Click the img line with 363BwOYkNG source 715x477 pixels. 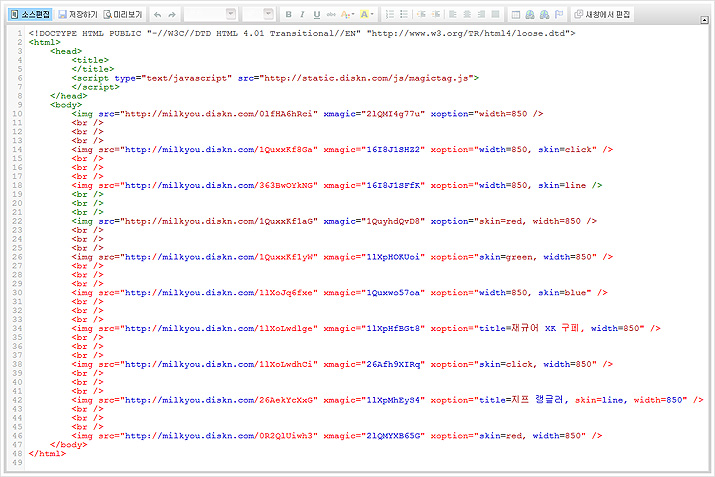pyautogui.click(x=337, y=185)
